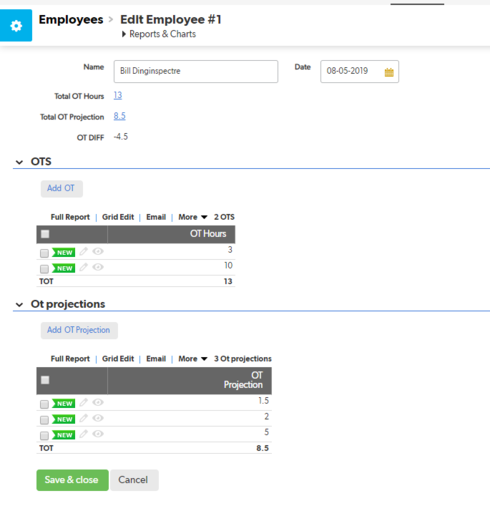490x506 pixels.
Task: Collapse the Ot projections section
Action: point(19,305)
